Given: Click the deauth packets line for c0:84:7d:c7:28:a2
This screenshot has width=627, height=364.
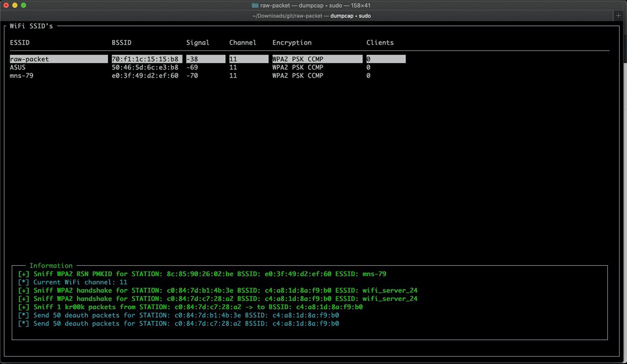Looking at the screenshot, I should (x=178, y=324).
